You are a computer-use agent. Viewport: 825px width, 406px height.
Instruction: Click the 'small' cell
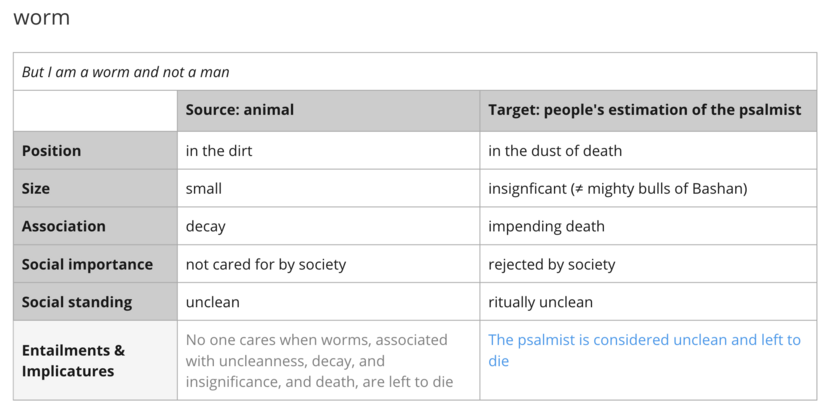click(x=204, y=188)
